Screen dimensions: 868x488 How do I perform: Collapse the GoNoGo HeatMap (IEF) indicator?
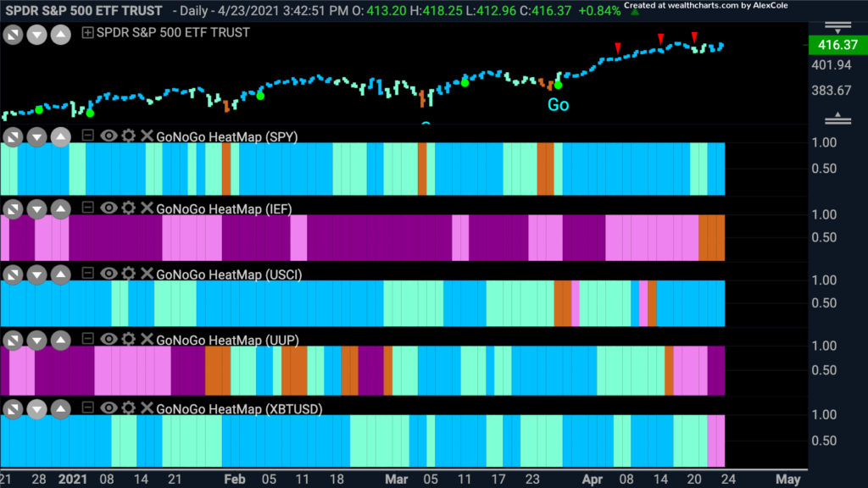[87, 207]
